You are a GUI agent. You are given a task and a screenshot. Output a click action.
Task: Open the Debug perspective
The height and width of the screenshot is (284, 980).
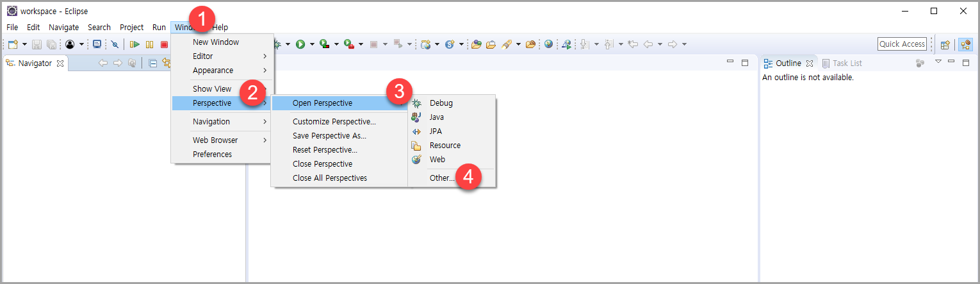click(452, 103)
